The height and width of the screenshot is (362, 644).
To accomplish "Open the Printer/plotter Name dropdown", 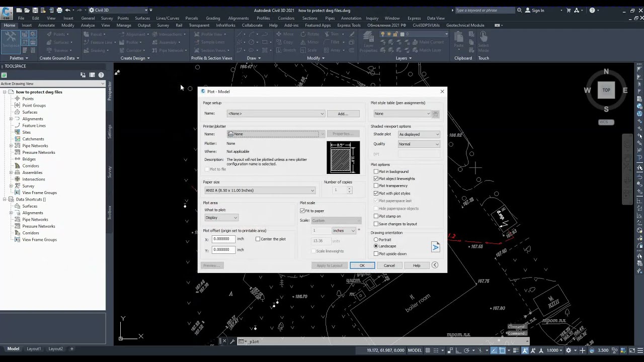I will (x=276, y=134).
